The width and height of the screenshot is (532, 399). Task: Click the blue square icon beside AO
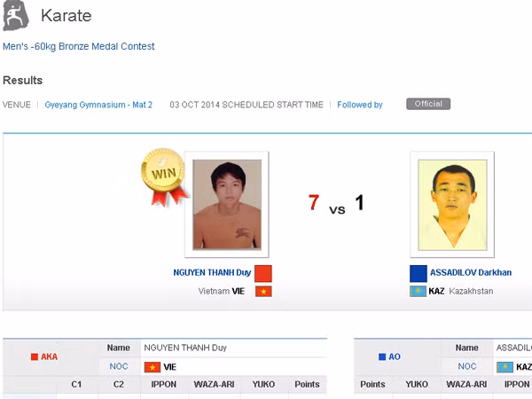382,357
